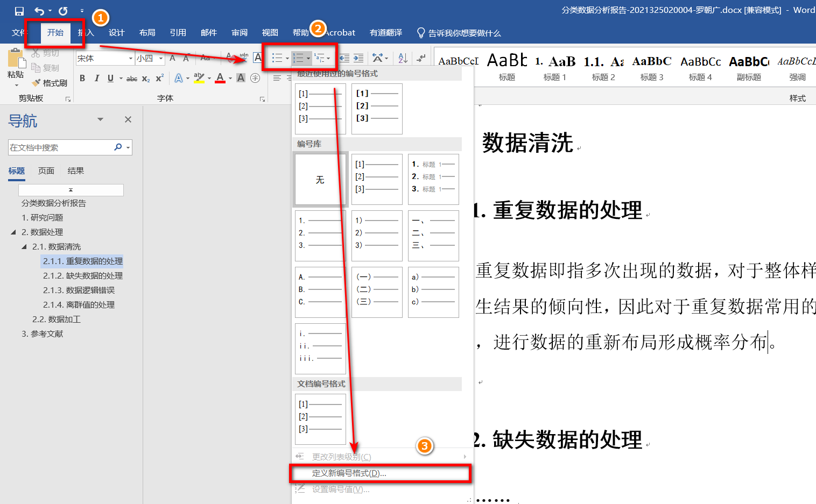Click 告诉我你想要做什么 search box
Screen dimensions: 816x504
point(459,33)
